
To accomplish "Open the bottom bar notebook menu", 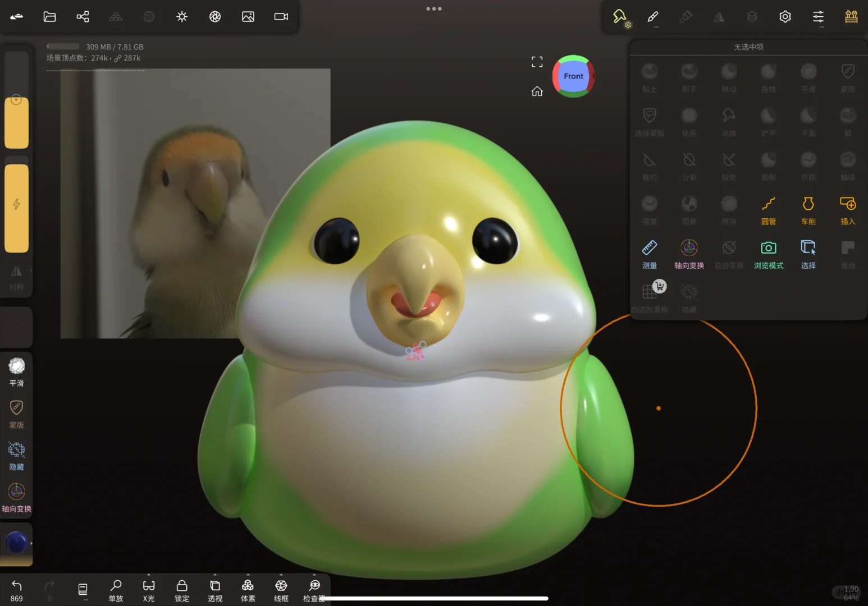I will point(83,590).
